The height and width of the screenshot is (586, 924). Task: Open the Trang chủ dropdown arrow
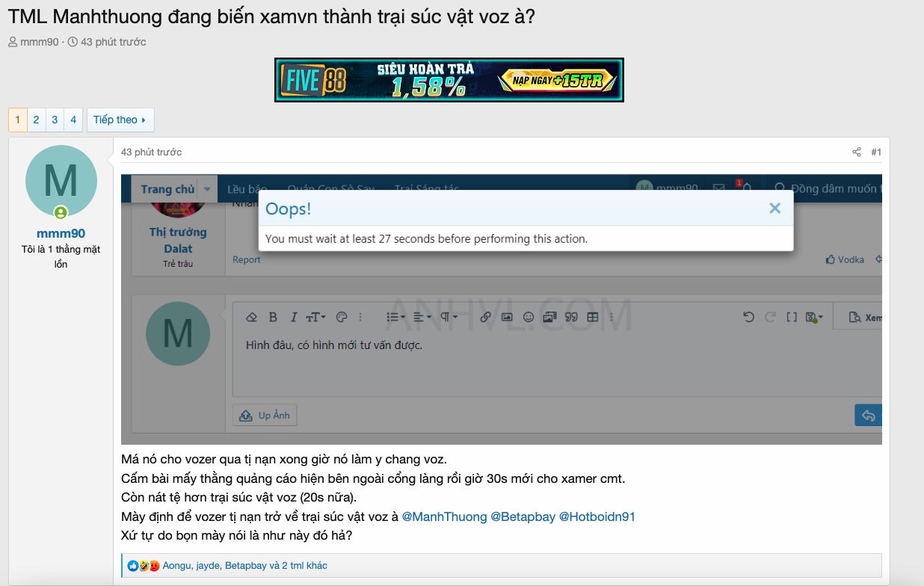tap(207, 189)
